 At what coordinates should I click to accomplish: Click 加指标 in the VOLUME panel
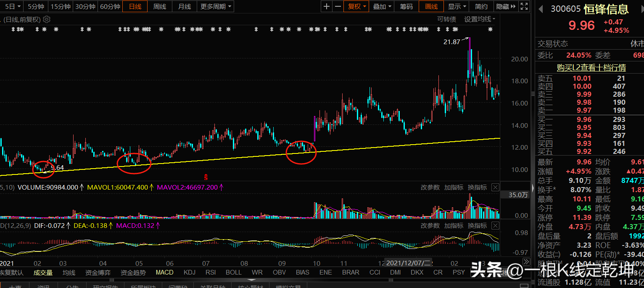click(x=454, y=187)
